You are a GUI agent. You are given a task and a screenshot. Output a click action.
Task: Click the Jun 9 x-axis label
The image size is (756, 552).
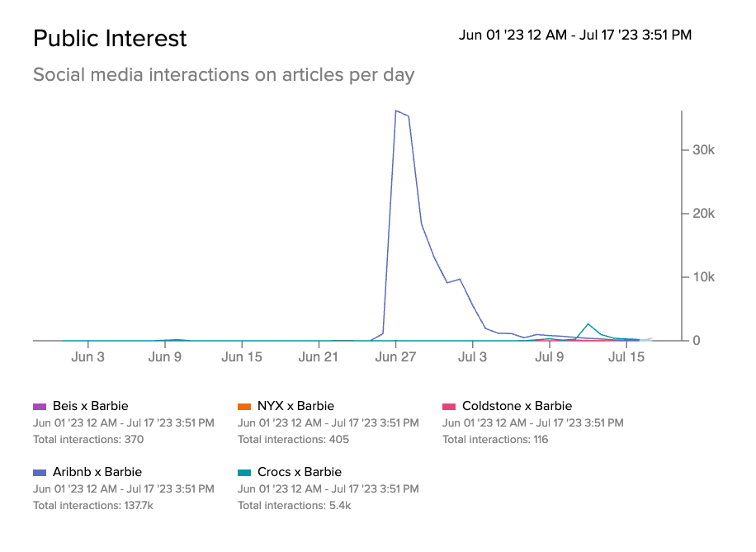coord(165,357)
